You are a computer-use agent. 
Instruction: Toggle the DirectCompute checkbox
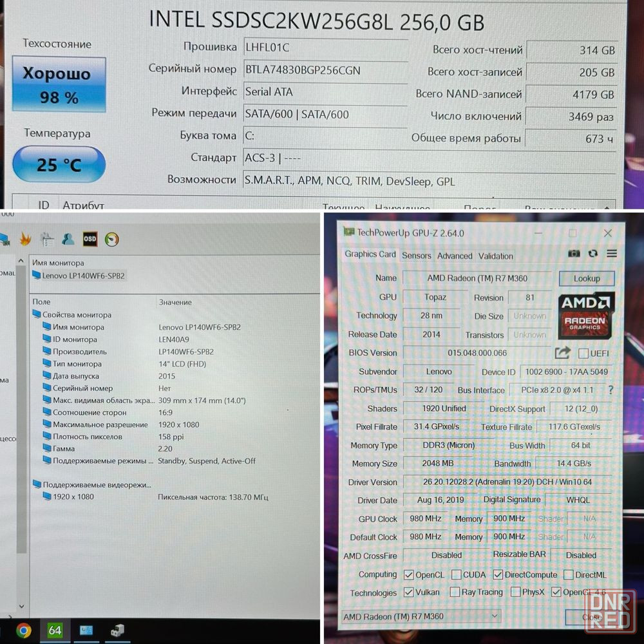tap(498, 574)
